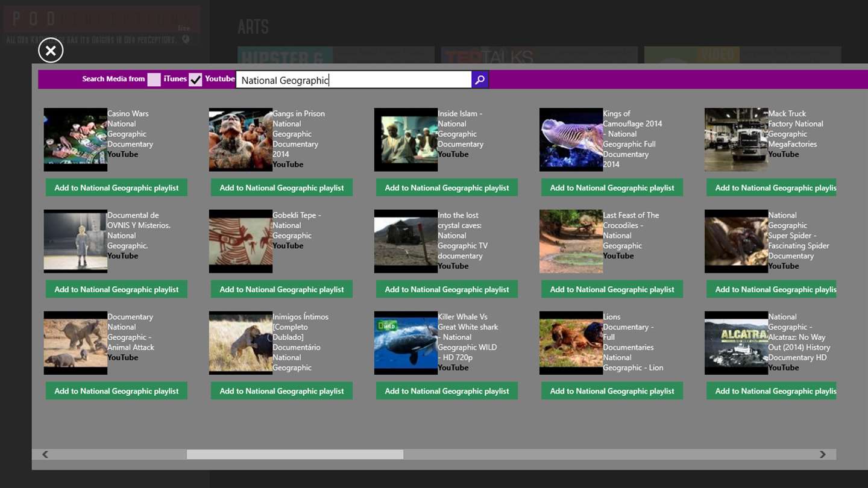Screen dimensions: 868x488
Task: Add Alcatraz No Way Out to playlist
Action: point(772,391)
